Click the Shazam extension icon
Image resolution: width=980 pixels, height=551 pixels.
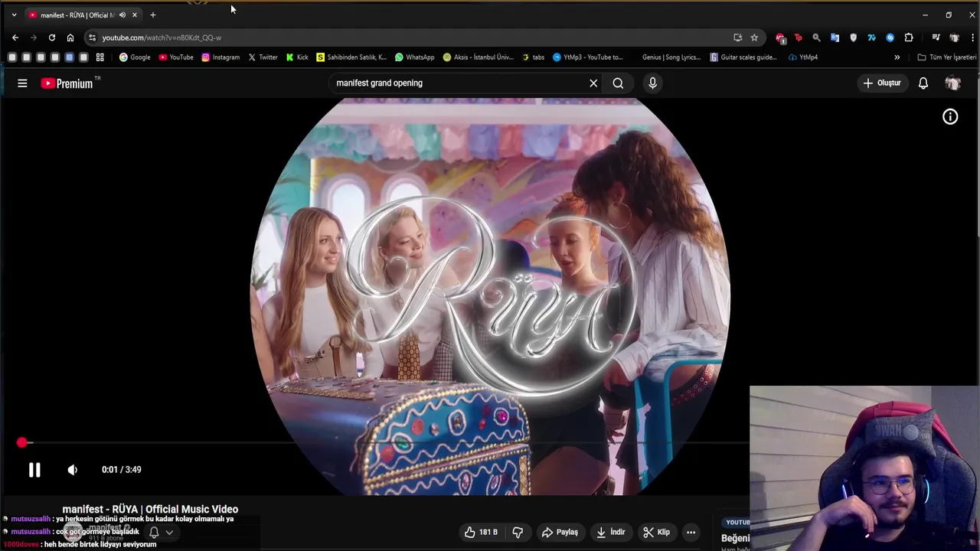pyautogui.click(x=890, y=37)
